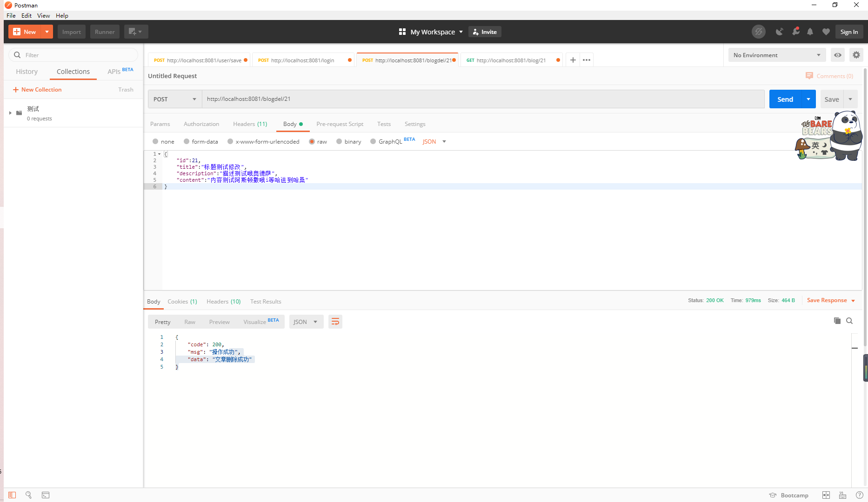Open the POST method dropdown
This screenshot has width=868, height=502.
click(x=175, y=99)
